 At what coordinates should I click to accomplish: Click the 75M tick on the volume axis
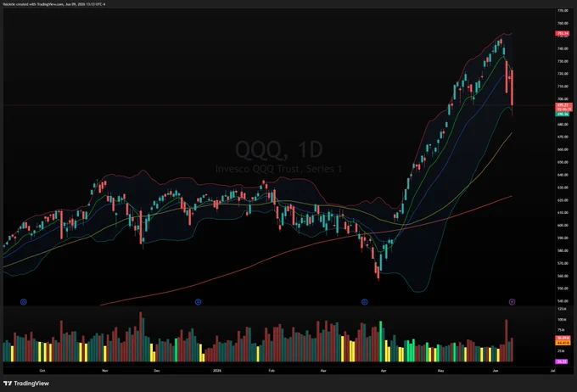coord(561,330)
